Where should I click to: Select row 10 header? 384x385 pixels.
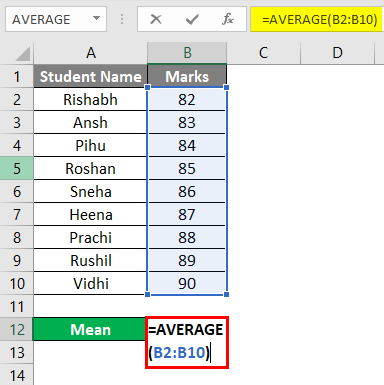point(17,283)
